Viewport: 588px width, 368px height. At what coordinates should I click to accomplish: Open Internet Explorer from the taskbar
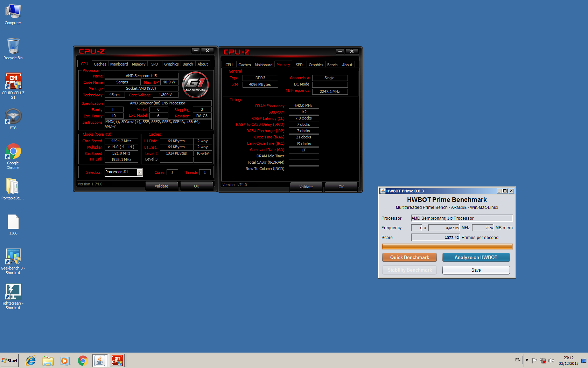31,361
